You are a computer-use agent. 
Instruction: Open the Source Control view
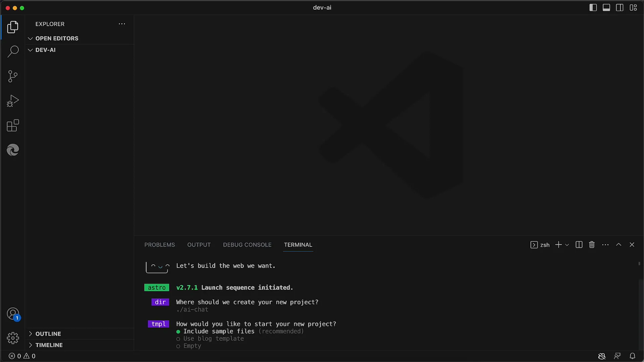click(13, 76)
